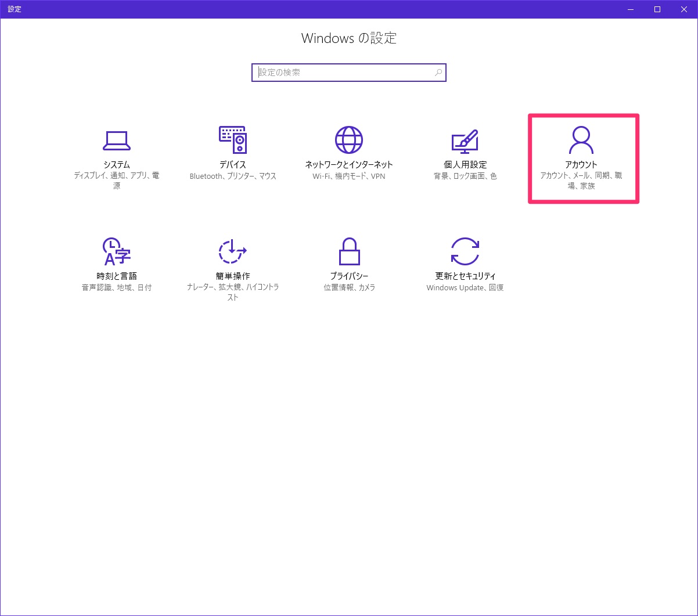Click the プライバシー label text
Viewport: 698px width, 616px height.
(x=349, y=276)
